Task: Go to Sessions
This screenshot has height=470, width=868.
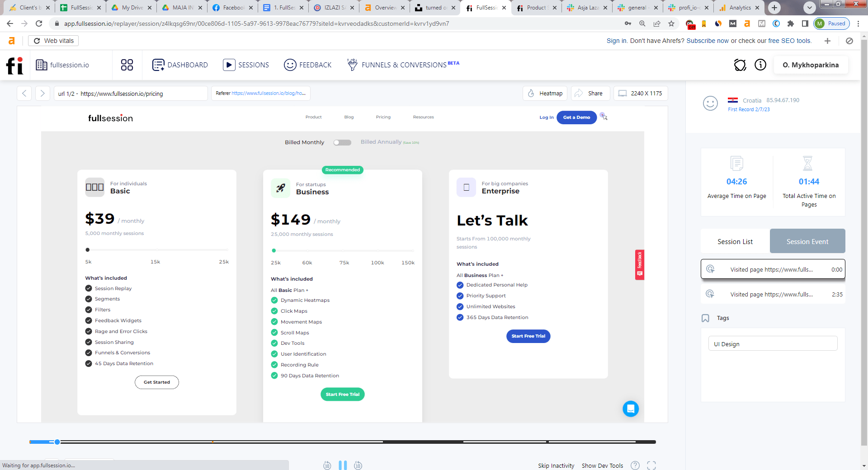Action: coord(246,65)
